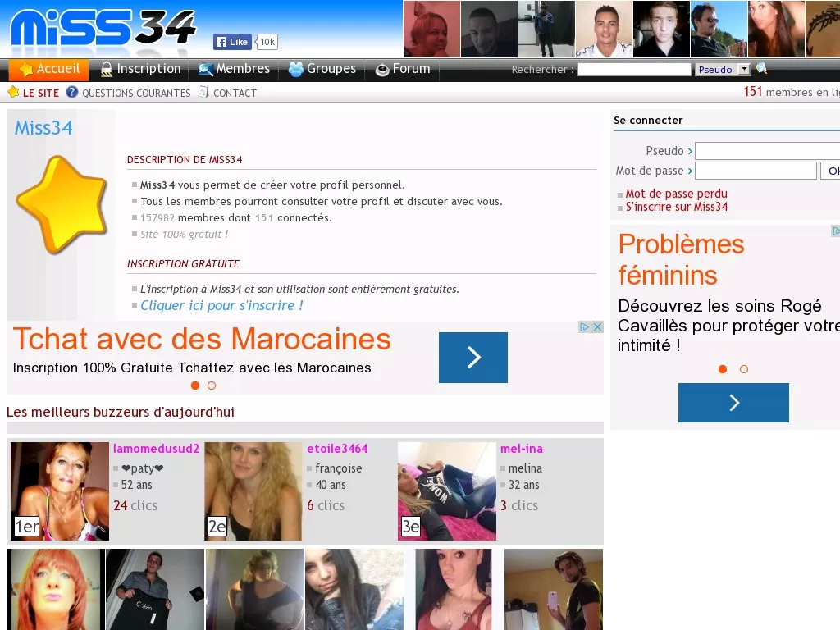Screen dimensions: 840x630
Task: Click the Miss34 logo
Action: (x=103, y=28)
